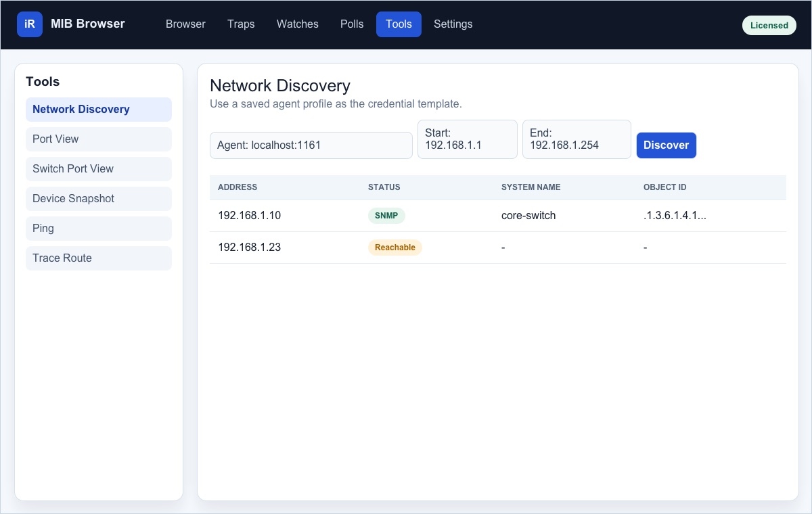Select the Tools tab
Image resolution: width=812 pixels, height=514 pixels.
399,24
